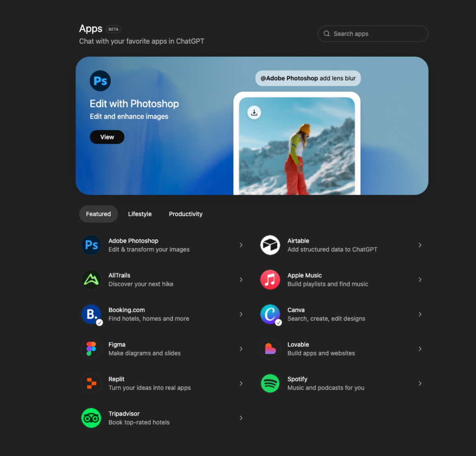
Task: Click the Adobe Photoshop add lens blur chip
Action: [x=308, y=78]
